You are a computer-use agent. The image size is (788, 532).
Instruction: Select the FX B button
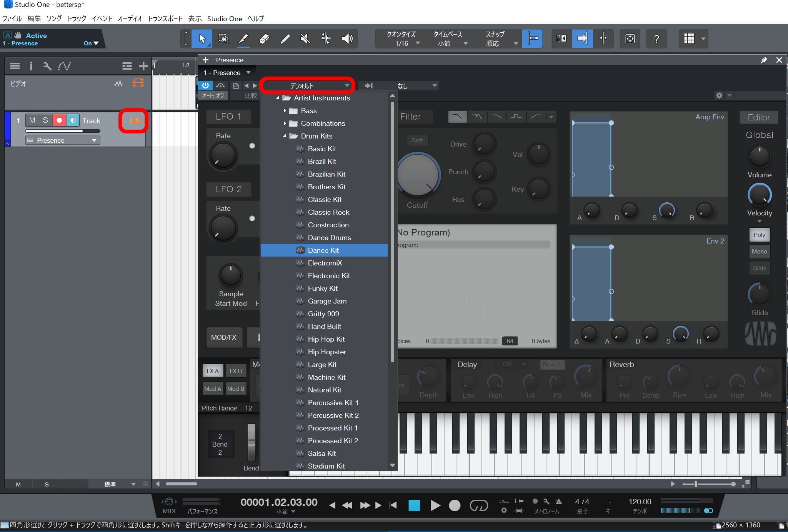pos(235,371)
